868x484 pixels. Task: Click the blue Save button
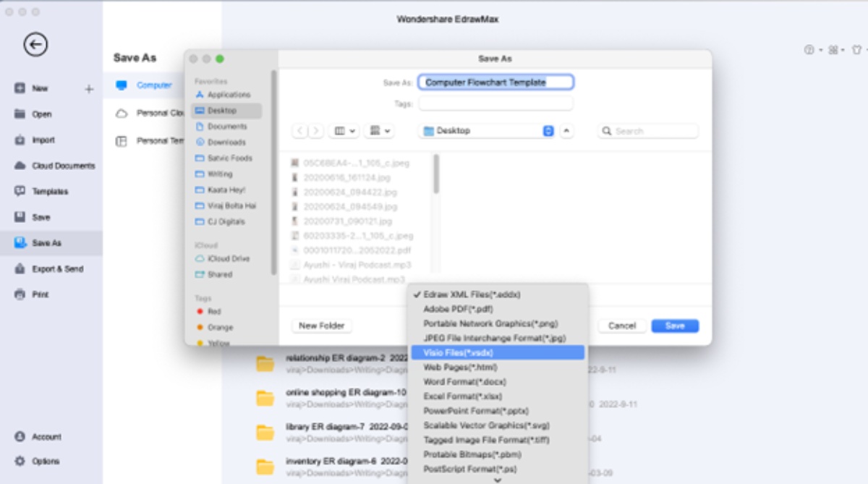(x=675, y=326)
